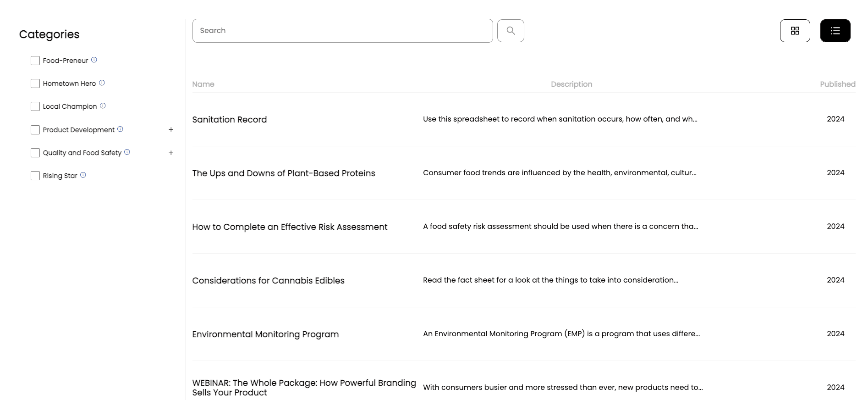
Task: Click info icon beside Quality and Food Safety
Action: [x=127, y=152]
